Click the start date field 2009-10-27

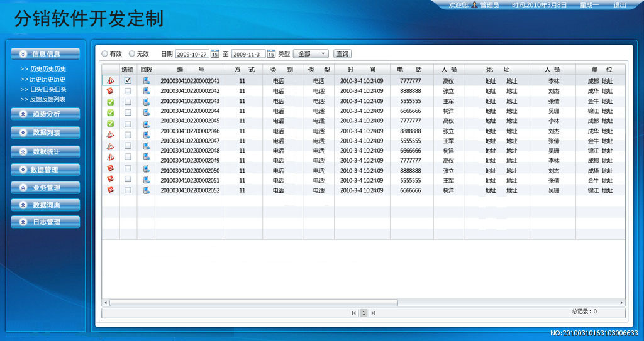[192, 54]
